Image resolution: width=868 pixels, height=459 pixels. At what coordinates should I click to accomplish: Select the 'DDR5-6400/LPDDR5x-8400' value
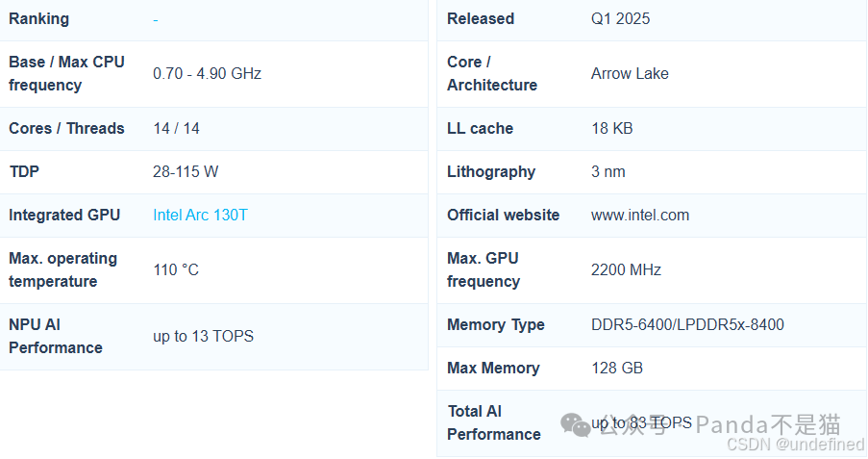pyautogui.click(x=687, y=325)
